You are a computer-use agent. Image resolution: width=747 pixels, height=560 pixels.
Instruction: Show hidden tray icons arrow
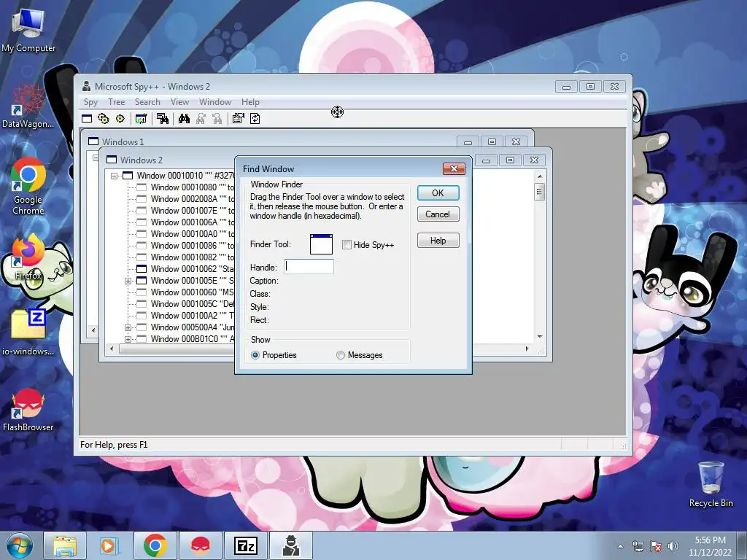(x=620, y=546)
